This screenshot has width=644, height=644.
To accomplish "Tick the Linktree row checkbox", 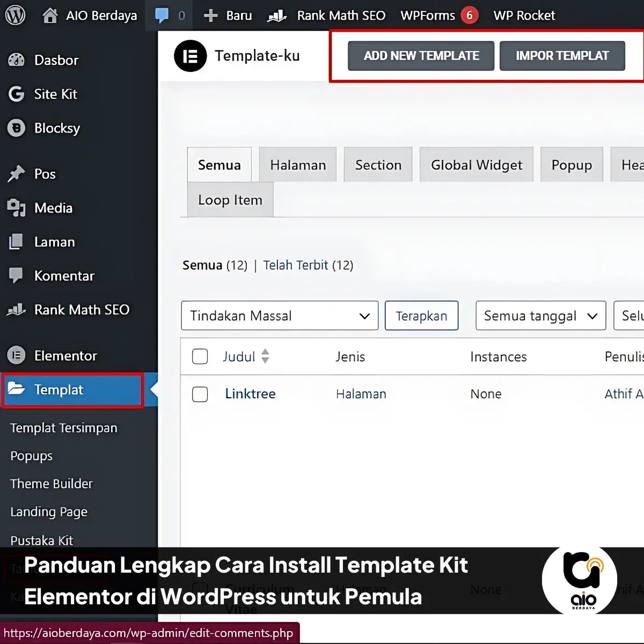I will [200, 394].
